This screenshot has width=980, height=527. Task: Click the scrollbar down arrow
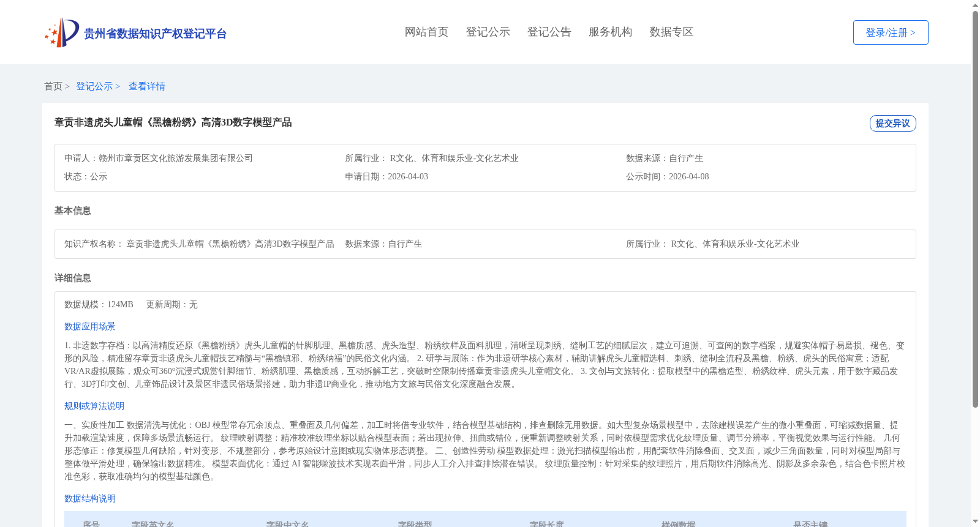click(975, 522)
